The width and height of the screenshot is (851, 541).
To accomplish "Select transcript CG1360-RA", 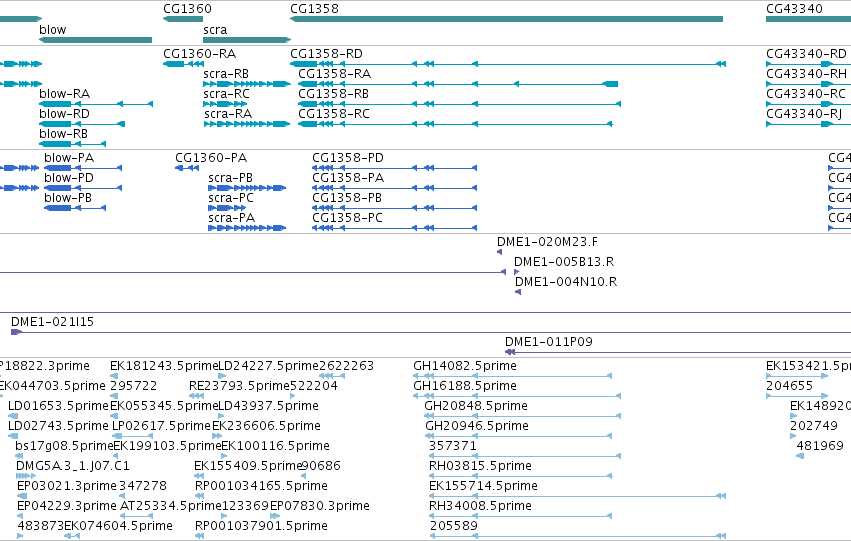I will (x=183, y=64).
